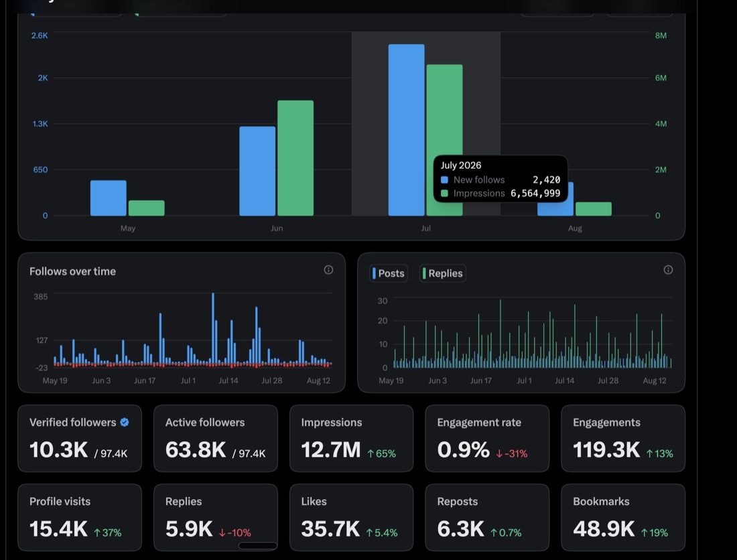
Task: Click the '6,564,999' impressions value
Action: 535,194
